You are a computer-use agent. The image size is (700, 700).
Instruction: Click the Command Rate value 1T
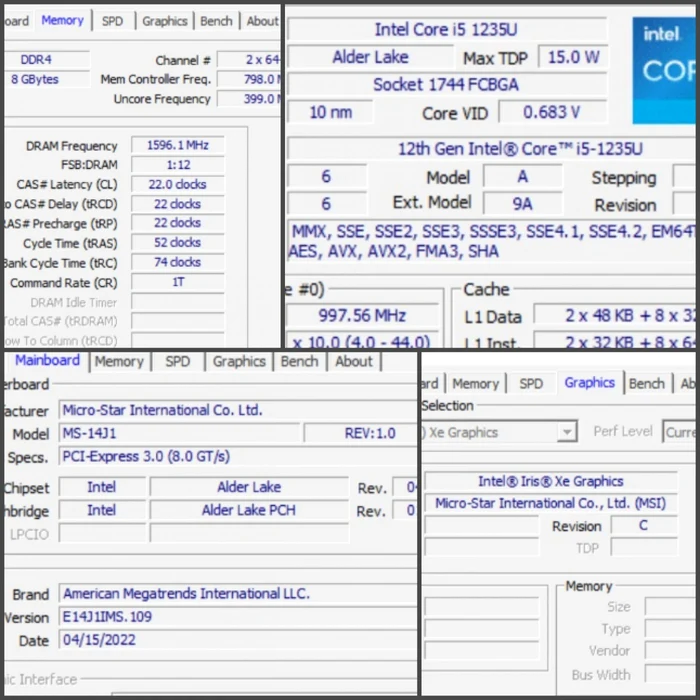coord(178,282)
